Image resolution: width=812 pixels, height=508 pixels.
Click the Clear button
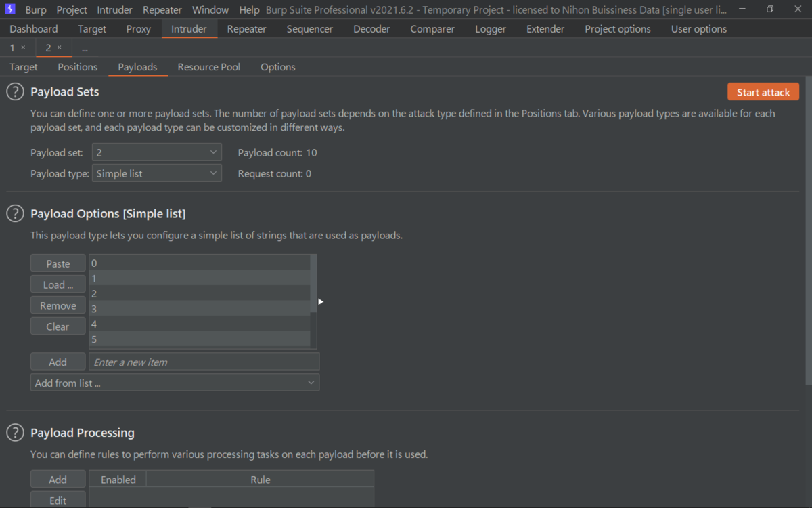58,326
